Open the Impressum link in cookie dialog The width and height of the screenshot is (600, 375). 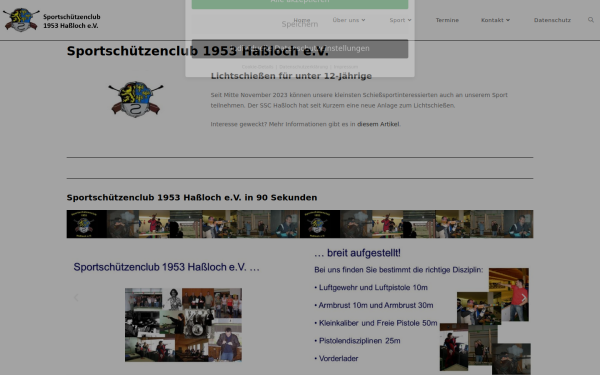coord(346,67)
